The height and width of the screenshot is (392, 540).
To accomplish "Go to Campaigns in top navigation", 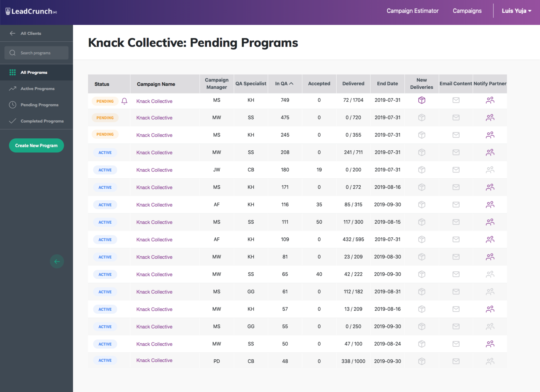I will pyautogui.click(x=467, y=11).
